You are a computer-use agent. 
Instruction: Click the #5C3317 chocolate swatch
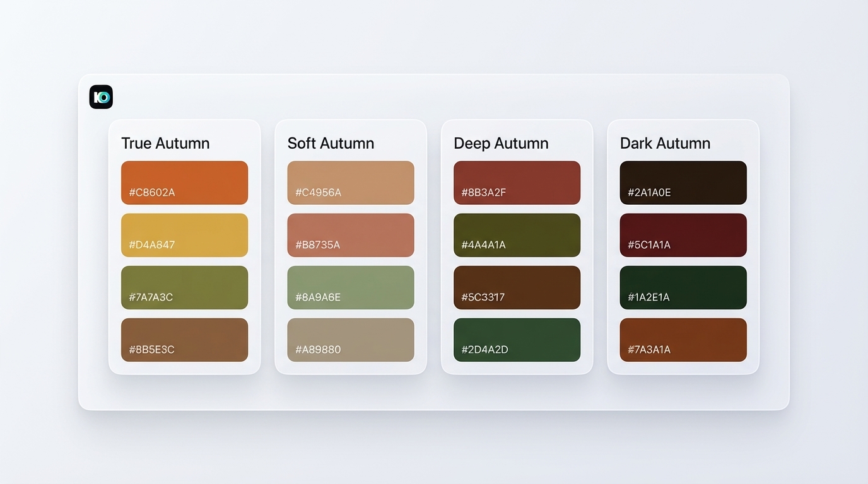click(517, 287)
